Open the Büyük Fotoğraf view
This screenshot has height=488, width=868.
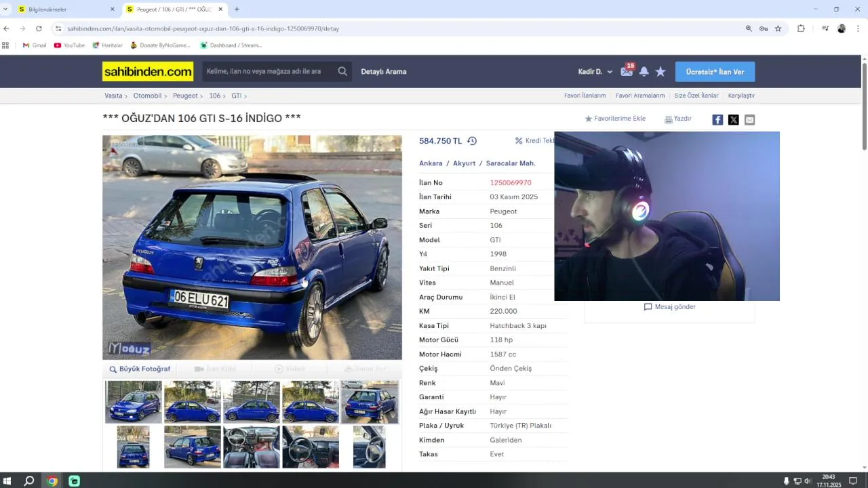pos(140,369)
